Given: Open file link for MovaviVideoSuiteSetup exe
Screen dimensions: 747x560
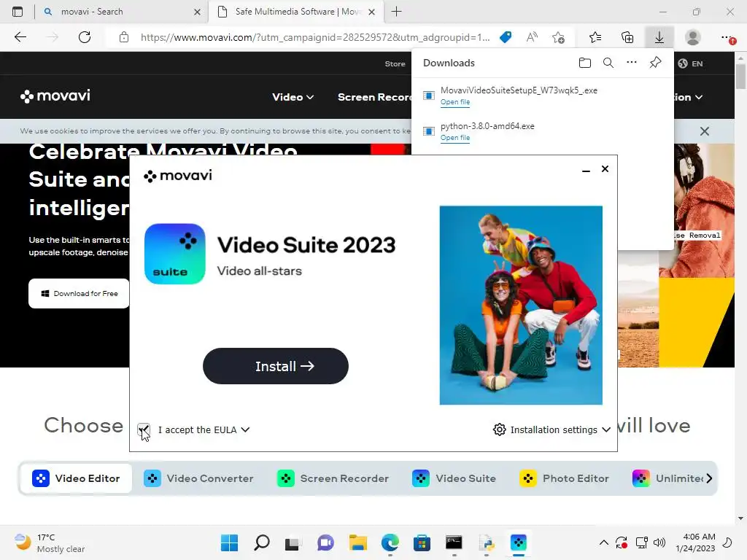Looking at the screenshot, I should [455, 102].
